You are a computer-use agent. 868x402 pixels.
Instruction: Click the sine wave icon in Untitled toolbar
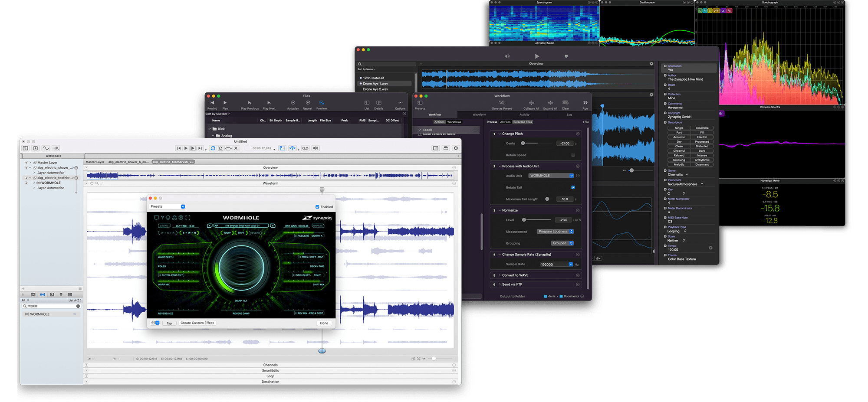click(46, 148)
